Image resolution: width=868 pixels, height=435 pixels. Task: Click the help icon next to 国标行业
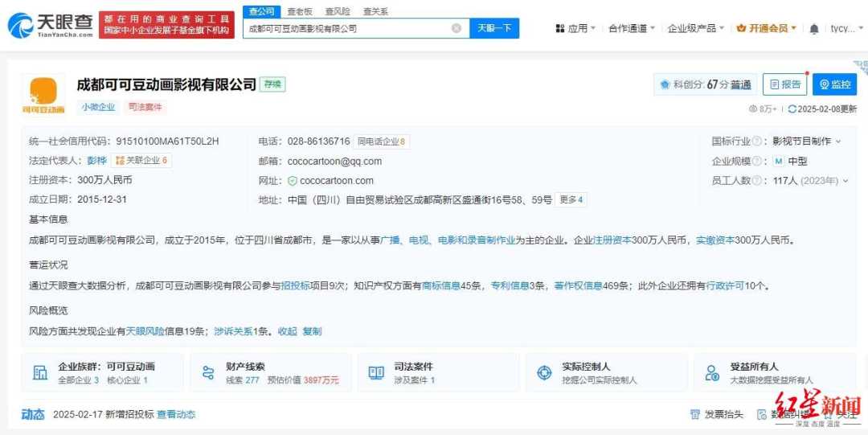tap(756, 142)
